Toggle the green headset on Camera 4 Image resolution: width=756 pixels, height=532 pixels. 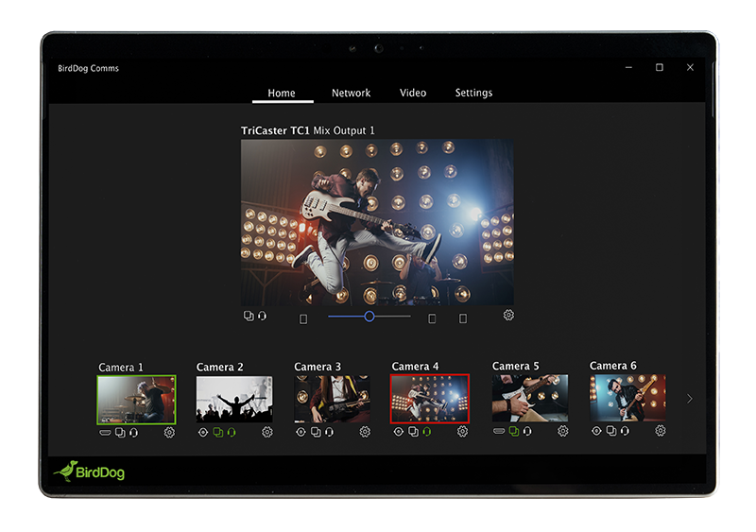click(x=426, y=432)
